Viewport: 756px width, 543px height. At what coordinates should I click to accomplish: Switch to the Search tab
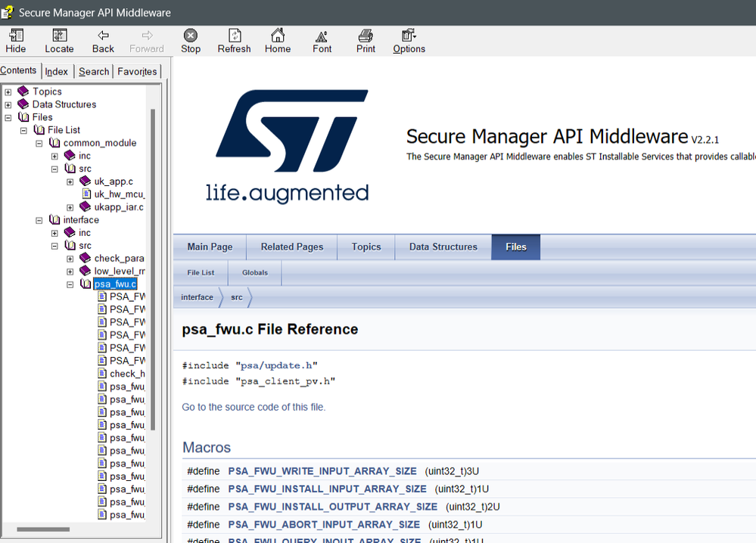(94, 71)
